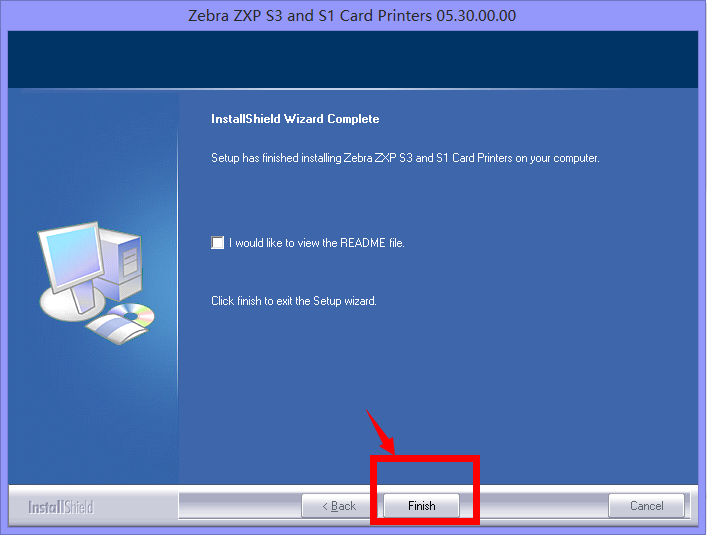Click the red arrow pointing to Finish
The height and width of the screenshot is (535, 707).
[x=380, y=432]
